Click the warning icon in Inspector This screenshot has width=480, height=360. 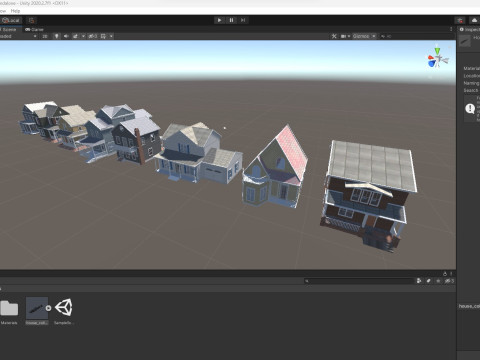tap(470, 108)
